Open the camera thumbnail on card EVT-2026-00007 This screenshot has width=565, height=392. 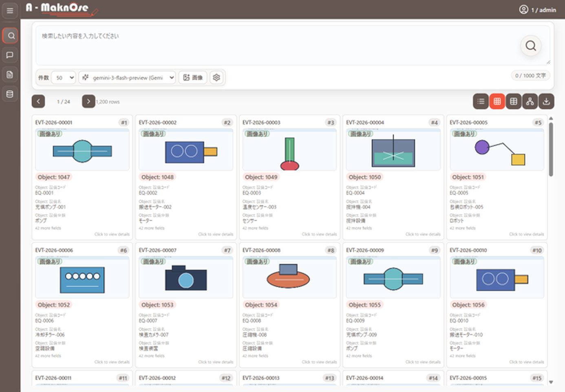[186, 277]
